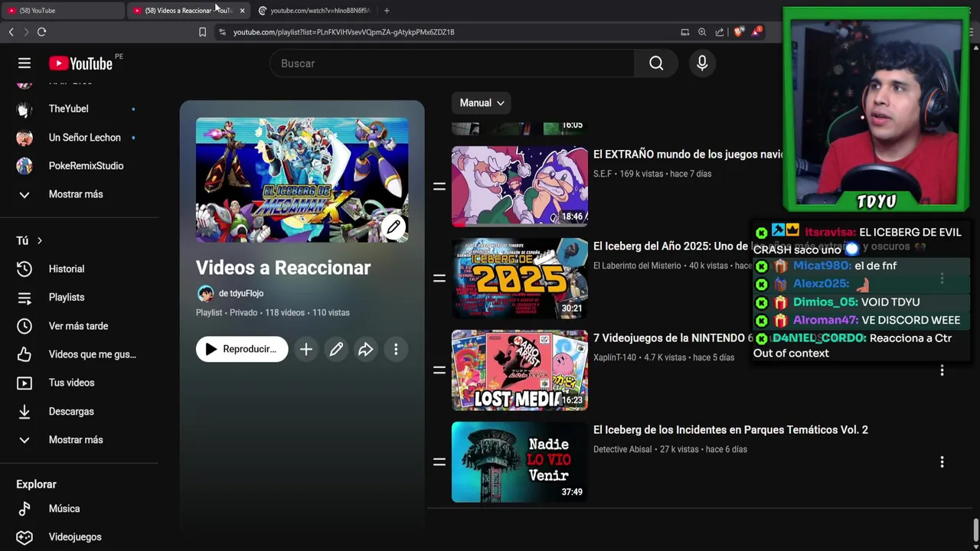The width and height of the screenshot is (980, 551).
Task: Close the Videos a Reaccionar tab
Action: tap(242, 11)
